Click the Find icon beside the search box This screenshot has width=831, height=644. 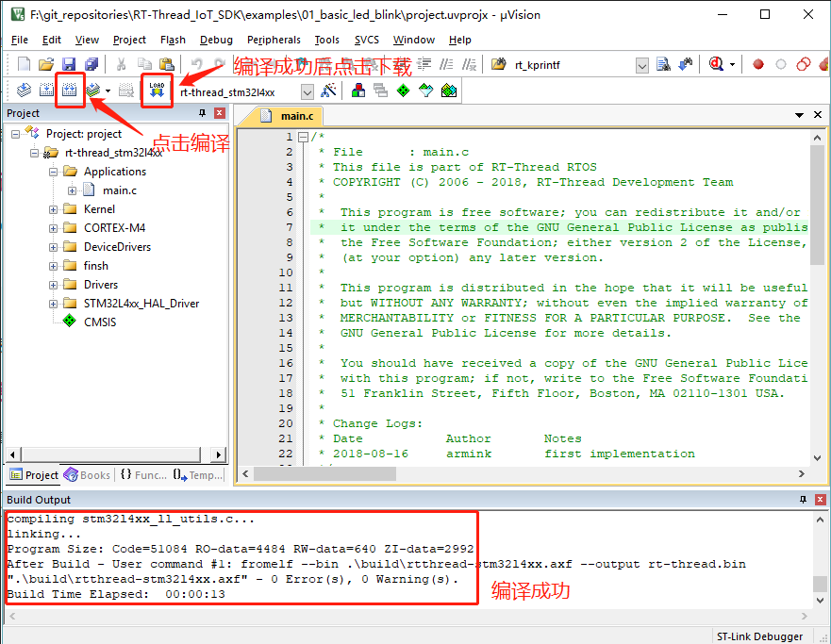[x=663, y=65]
